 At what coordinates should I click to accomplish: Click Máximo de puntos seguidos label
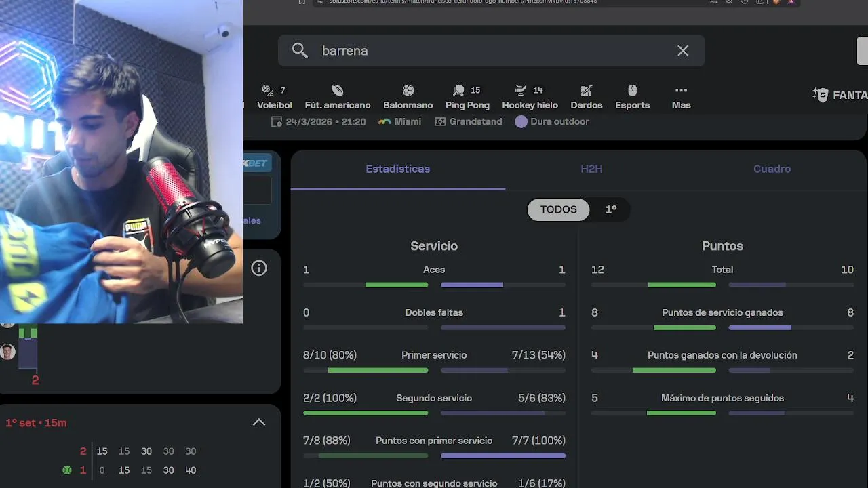click(x=723, y=398)
